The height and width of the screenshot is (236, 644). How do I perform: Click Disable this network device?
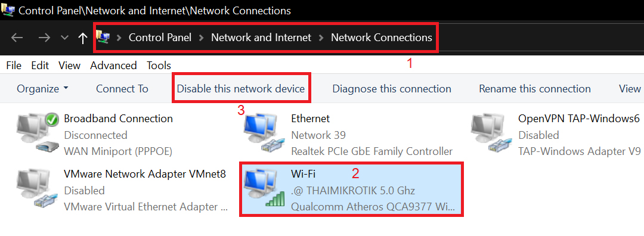[x=241, y=89]
